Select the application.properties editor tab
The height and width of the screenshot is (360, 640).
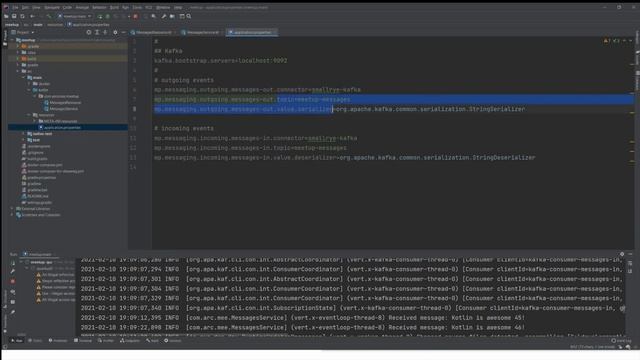[252, 32]
